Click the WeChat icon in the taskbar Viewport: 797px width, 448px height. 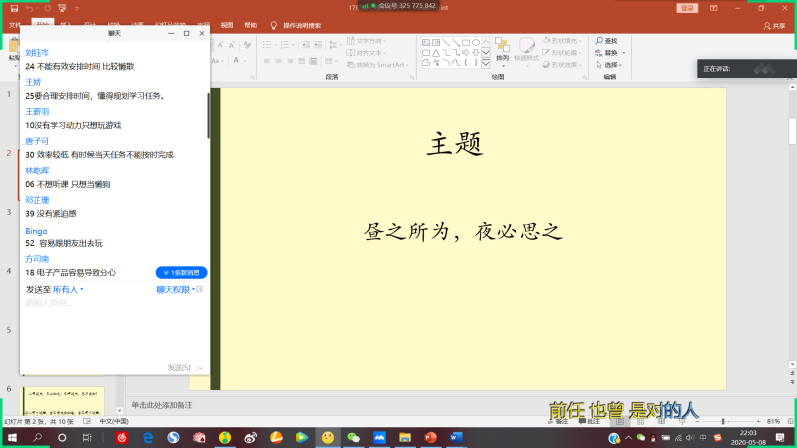tap(353, 438)
